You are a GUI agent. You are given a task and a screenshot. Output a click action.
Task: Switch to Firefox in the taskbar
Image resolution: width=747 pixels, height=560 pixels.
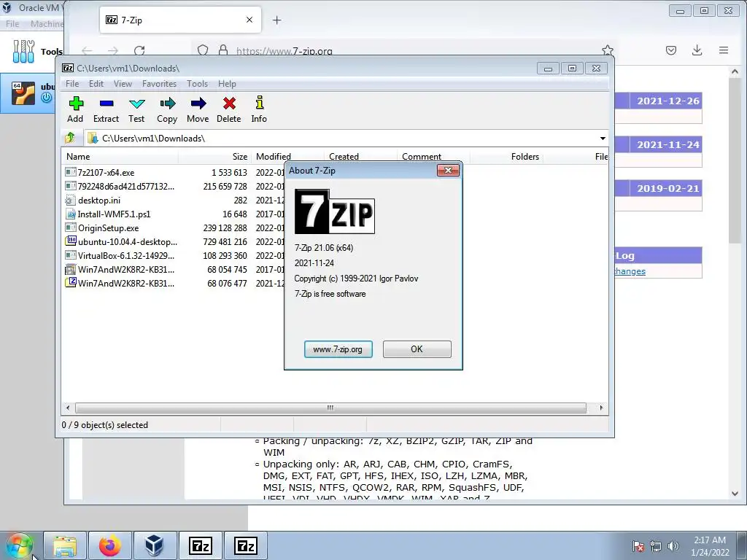[x=110, y=545]
